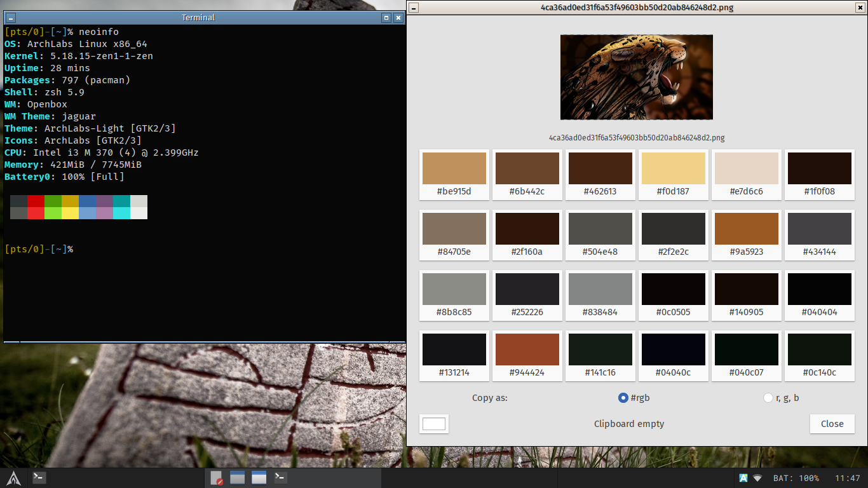Copy color swatch #252226

(x=527, y=295)
